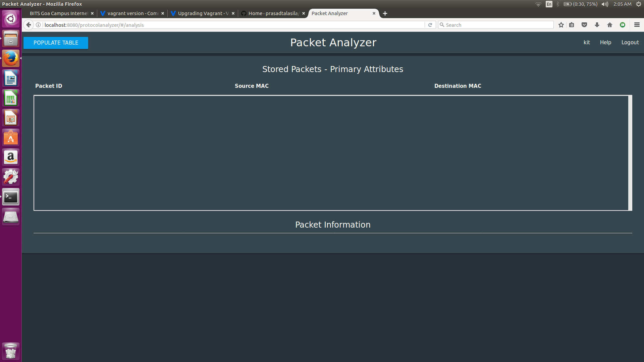The height and width of the screenshot is (362, 644).
Task: Go back with the back arrow button
Action: [x=29, y=25]
